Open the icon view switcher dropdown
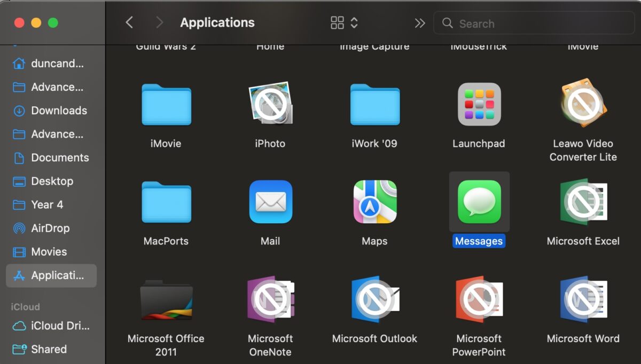 pos(344,22)
